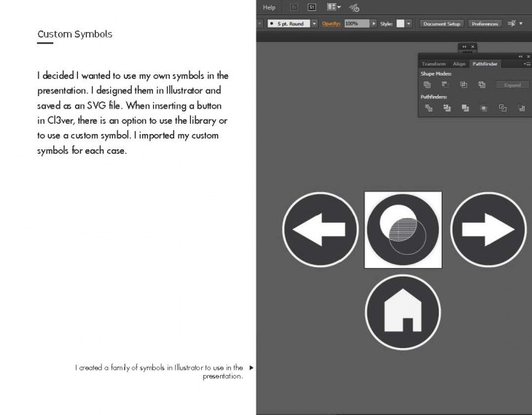Open the Pathfinder panel options menu
Screen dimensions: 532x415
(527, 64)
